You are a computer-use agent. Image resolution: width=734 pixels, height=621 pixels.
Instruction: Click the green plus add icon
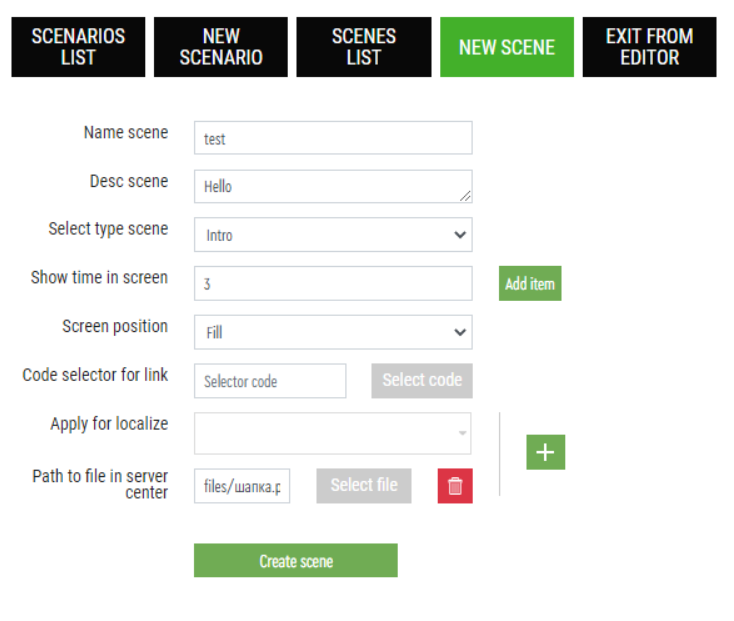(545, 452)
